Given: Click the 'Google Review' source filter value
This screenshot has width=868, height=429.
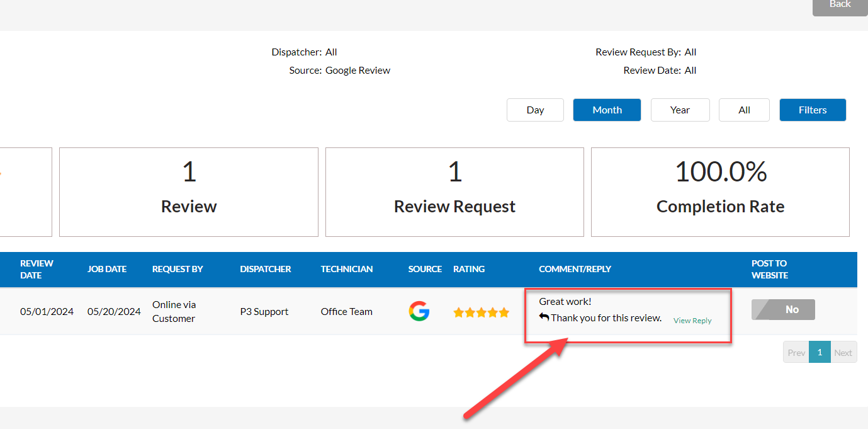Looking at the screenshot, I should pos(358,71).
